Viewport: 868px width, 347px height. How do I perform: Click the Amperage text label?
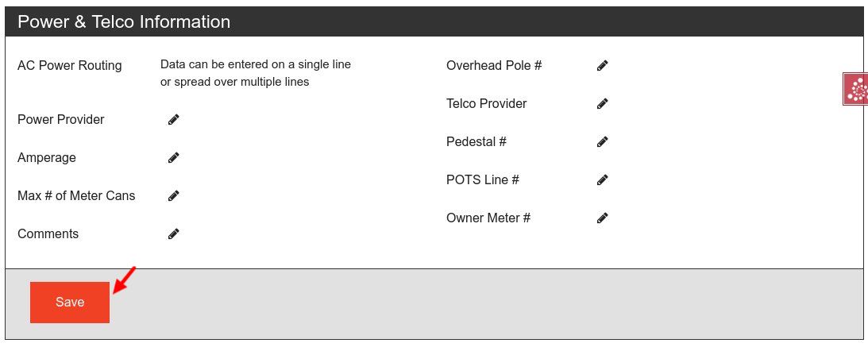(47, 158)
